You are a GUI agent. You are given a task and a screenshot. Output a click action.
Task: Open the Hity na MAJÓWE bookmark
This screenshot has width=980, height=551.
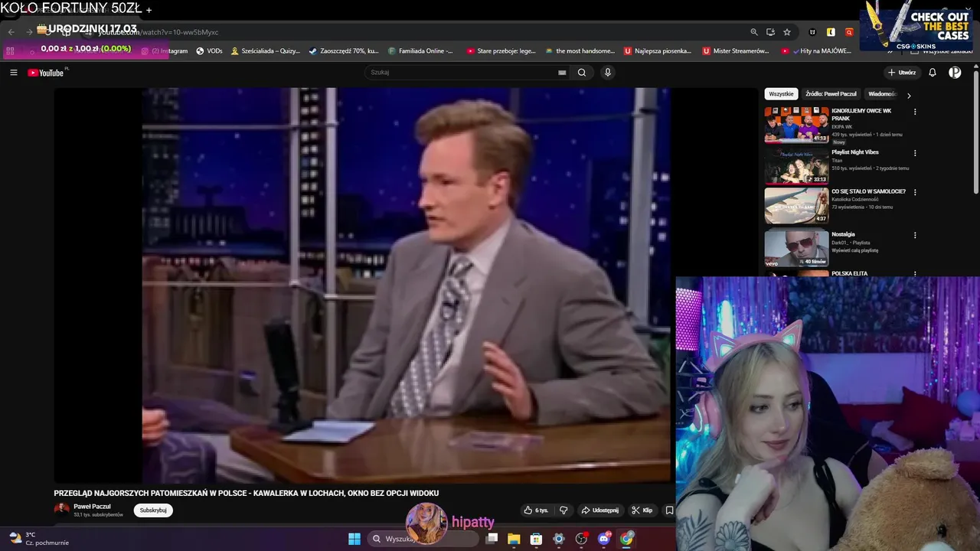coord(816,51)
